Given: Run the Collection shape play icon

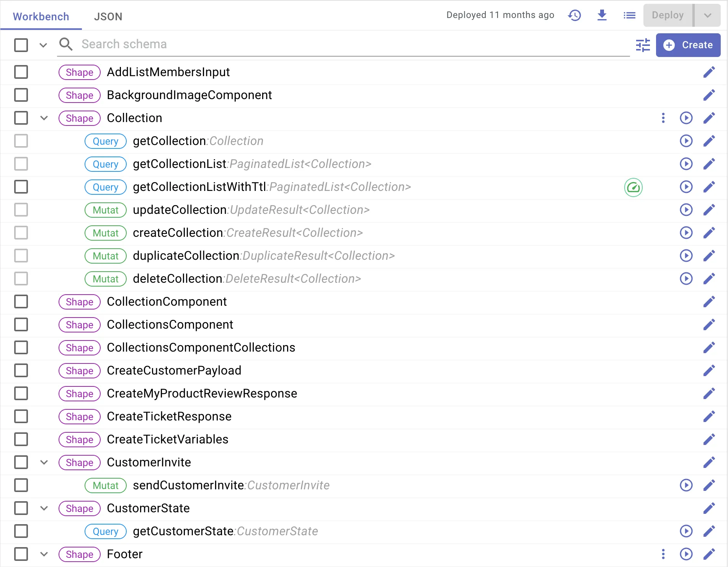Looking at the screenshot, I should 686,118.
